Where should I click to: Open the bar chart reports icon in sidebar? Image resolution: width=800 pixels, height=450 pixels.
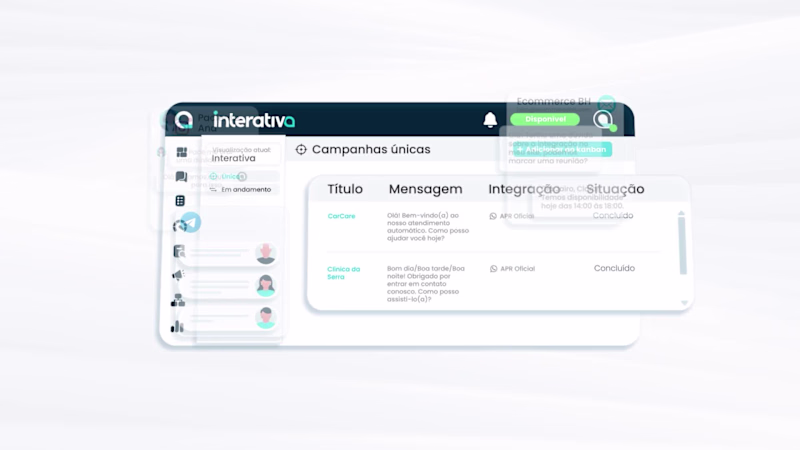pos(177,326)
